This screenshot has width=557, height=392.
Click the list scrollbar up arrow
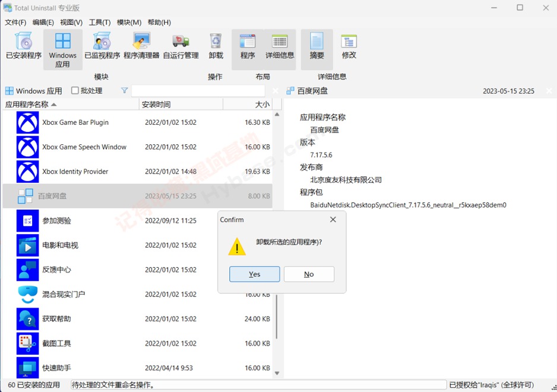[277, 115]
